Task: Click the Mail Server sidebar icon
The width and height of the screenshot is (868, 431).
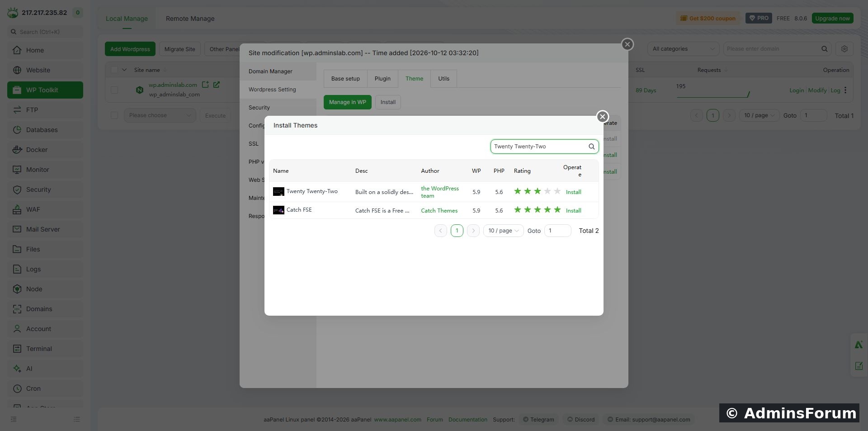Action: click(x=17, y=229)
